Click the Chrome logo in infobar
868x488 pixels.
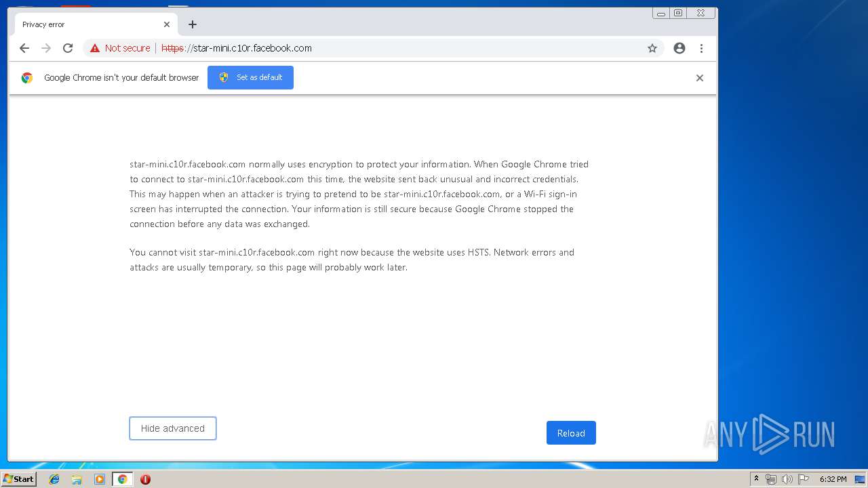[x=27, y=78]
